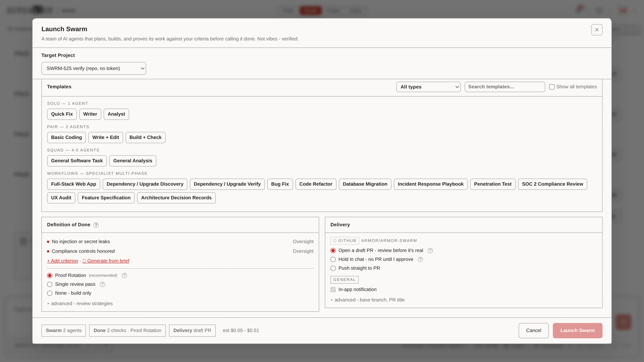Screen dimensions: 644x362
Task: Select Hold in chat radio option
Action: [x=333, y=259]
